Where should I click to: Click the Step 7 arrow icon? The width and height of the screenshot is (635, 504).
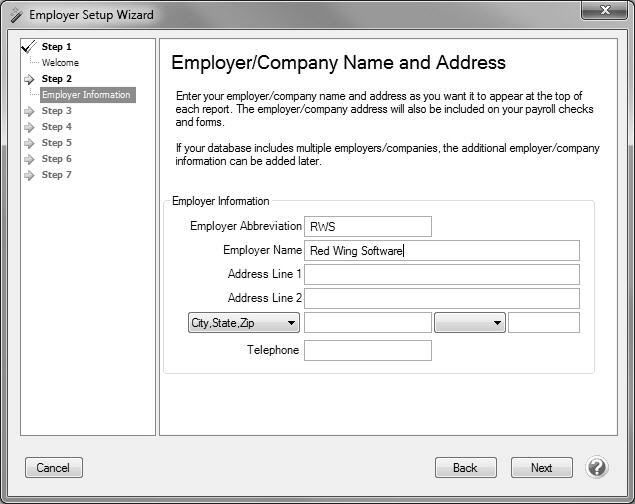click(x=30, y=175)
